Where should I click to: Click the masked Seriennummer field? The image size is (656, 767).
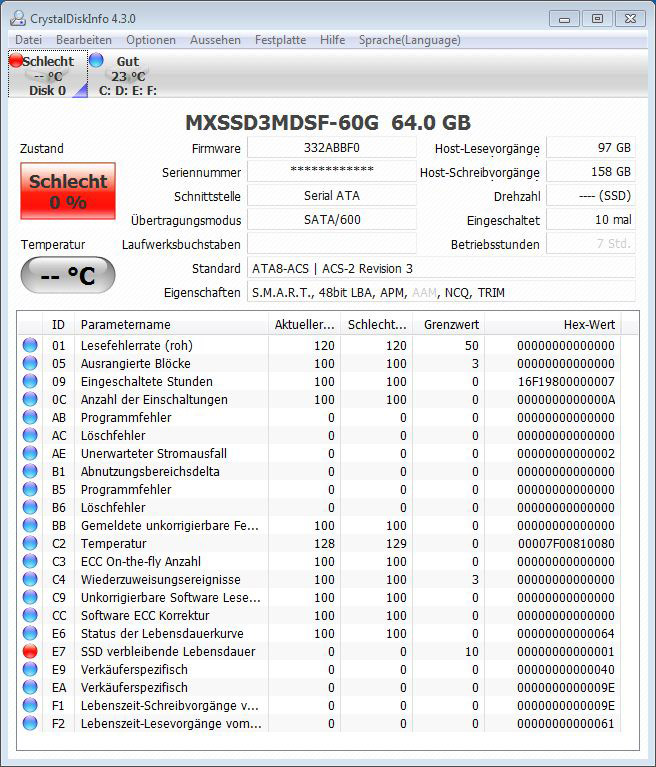[332, 172]
